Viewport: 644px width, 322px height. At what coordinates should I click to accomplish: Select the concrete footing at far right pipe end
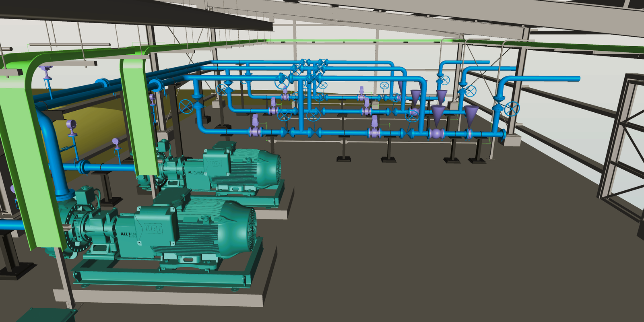click(511, 140)
